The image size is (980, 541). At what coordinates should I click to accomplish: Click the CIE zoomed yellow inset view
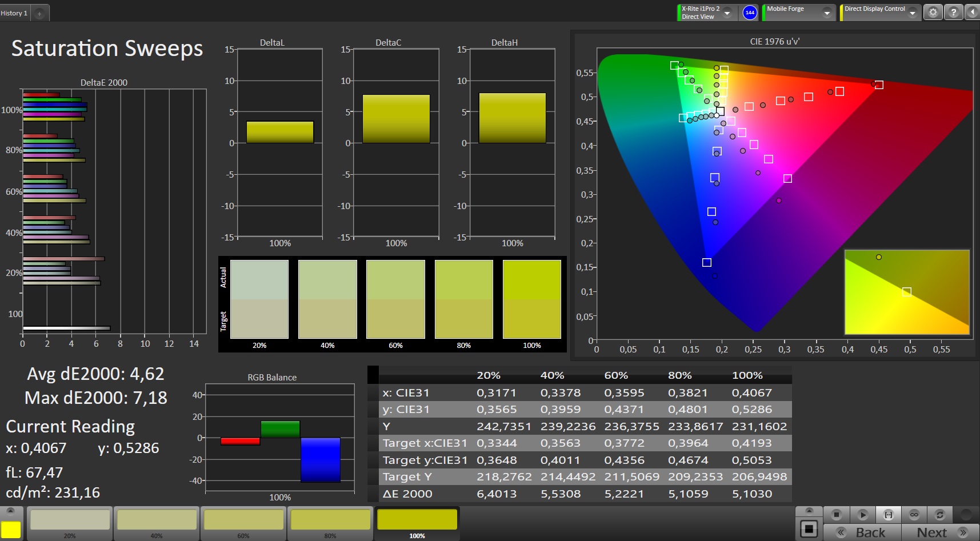point(907,292)
